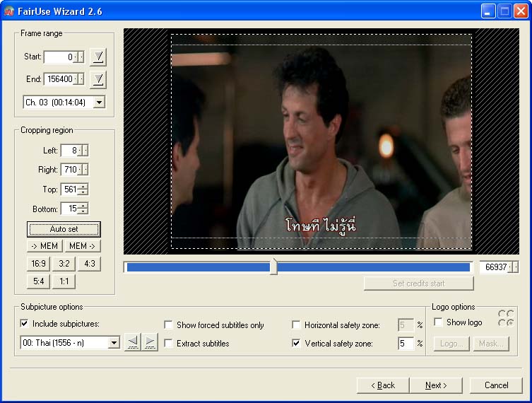Close the FairUse Wizard window

(521, 11)
